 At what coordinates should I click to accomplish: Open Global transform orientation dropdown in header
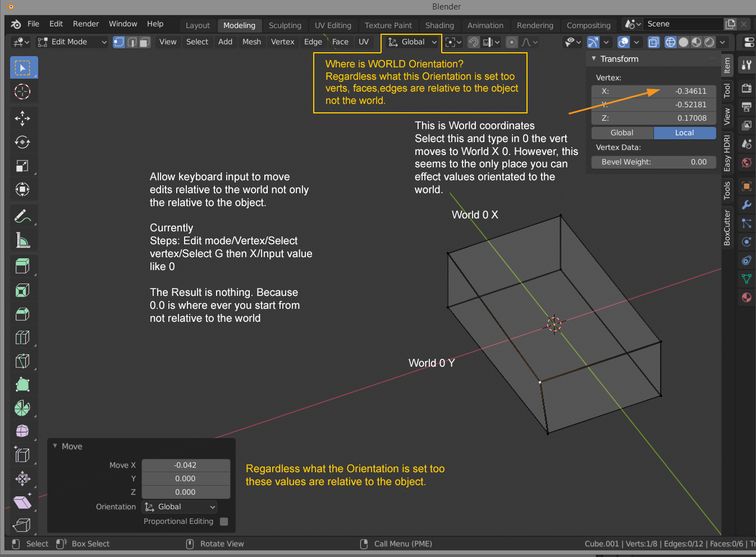pos(412,42)
